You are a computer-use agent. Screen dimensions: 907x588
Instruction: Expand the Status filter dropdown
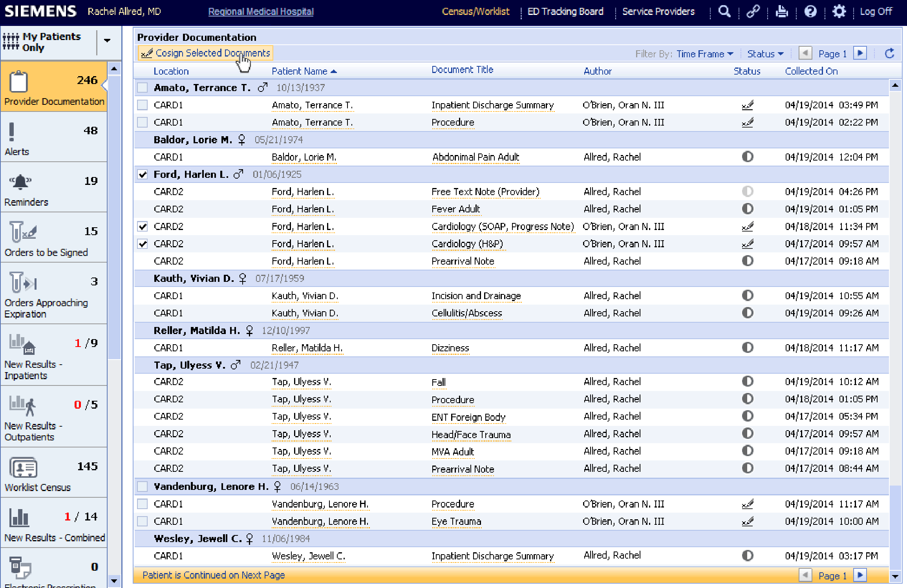tap(765, 54)
